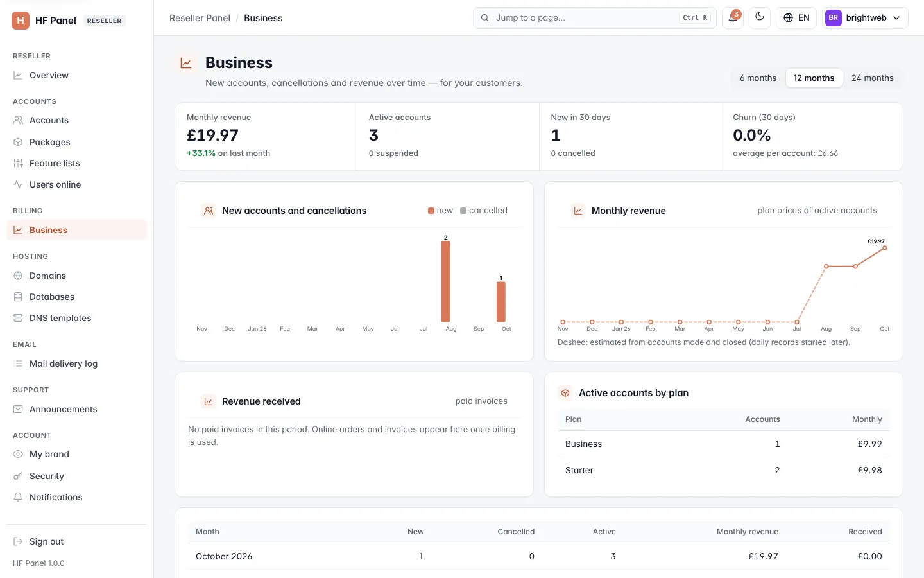This screenshot has height=578, width=924.
Task: Click the search magnifier icon
Action: click(484, 18)
